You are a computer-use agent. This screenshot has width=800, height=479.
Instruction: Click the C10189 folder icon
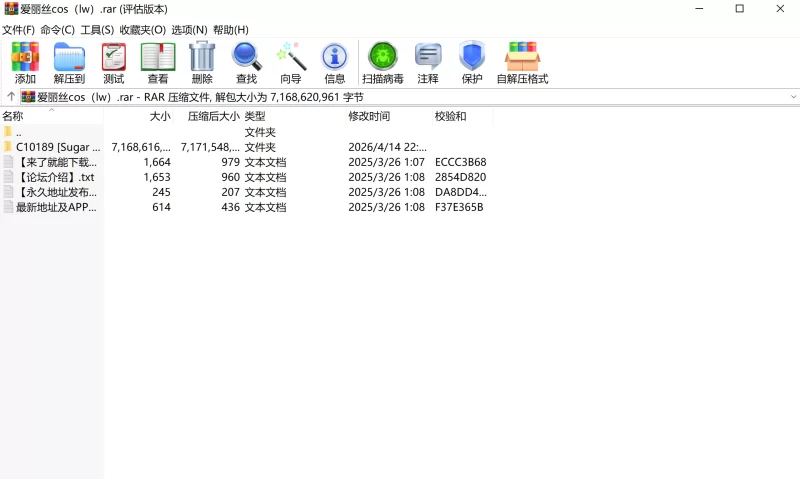pyautogui.click(x=8, y=147)
